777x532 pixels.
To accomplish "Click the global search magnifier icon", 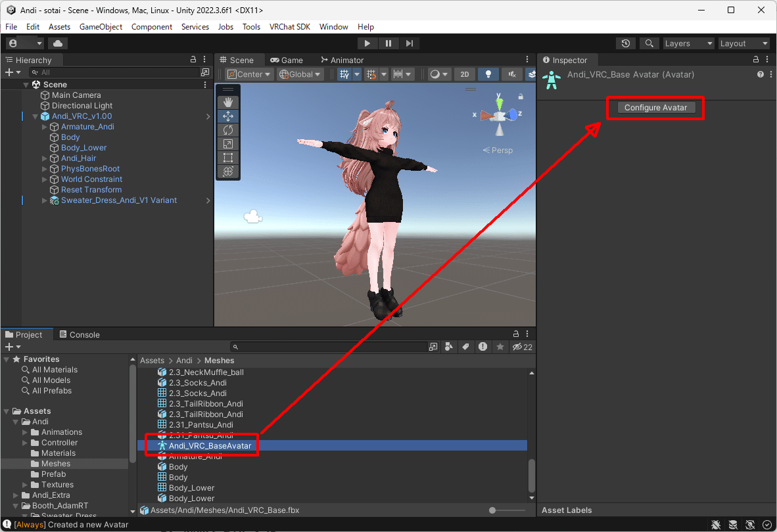I will pyautogui.click(x=649, y=43).
